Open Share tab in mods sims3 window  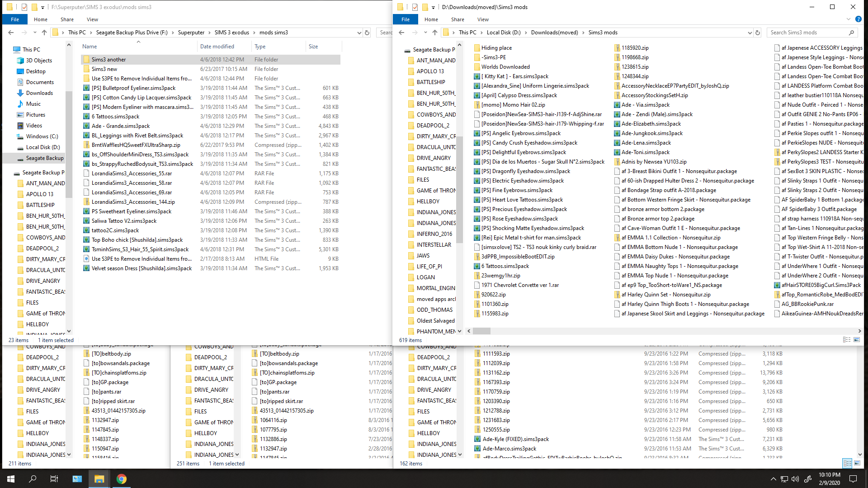[67, 19]
